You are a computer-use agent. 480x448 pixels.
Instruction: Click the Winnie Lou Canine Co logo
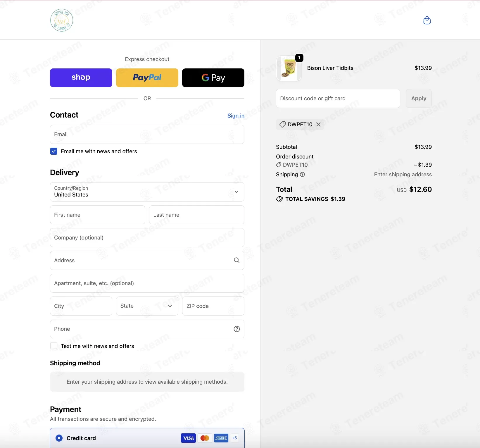point(62,20)
